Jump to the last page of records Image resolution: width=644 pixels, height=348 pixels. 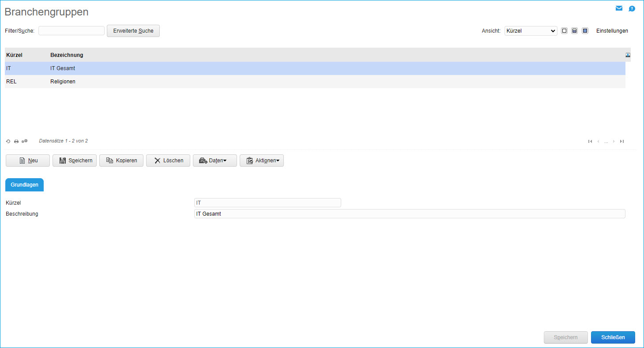coord(622,141)
